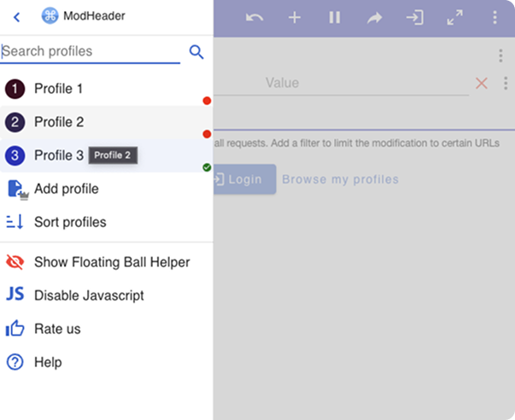Click the Profile 1 numbered badge
515x420 pixels.
pyautogui.click(x=15, y=89)
